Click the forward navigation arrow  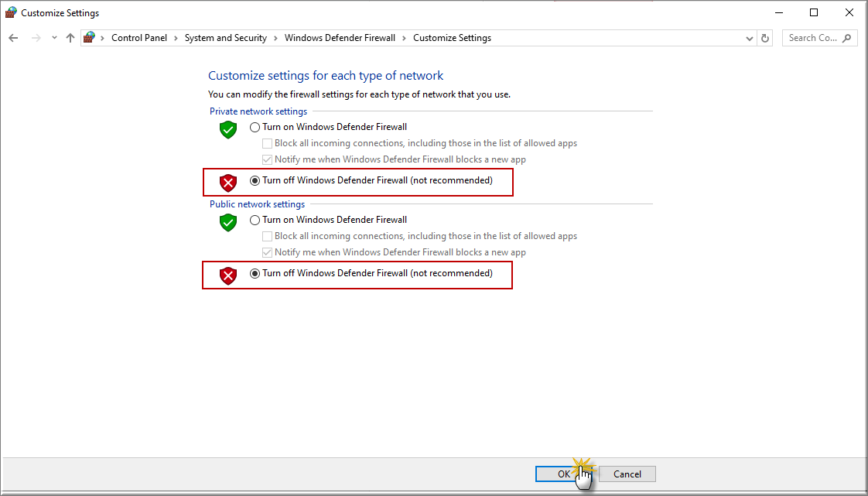36,38
